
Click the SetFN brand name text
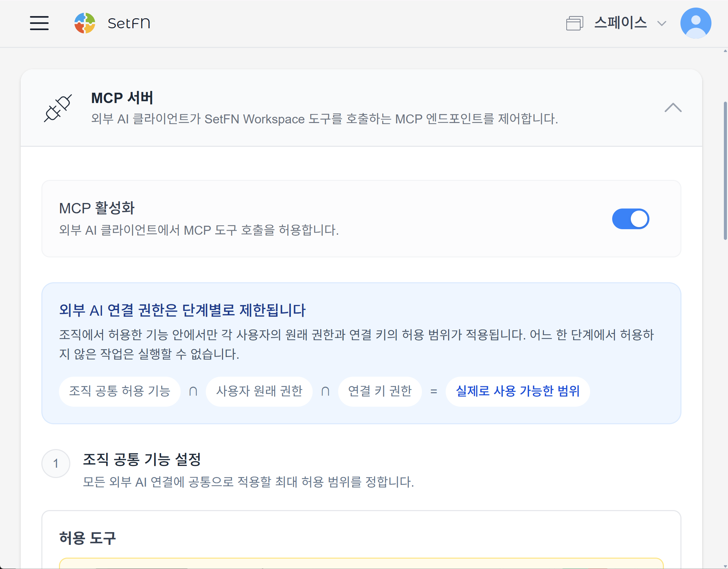click(129, 23)
